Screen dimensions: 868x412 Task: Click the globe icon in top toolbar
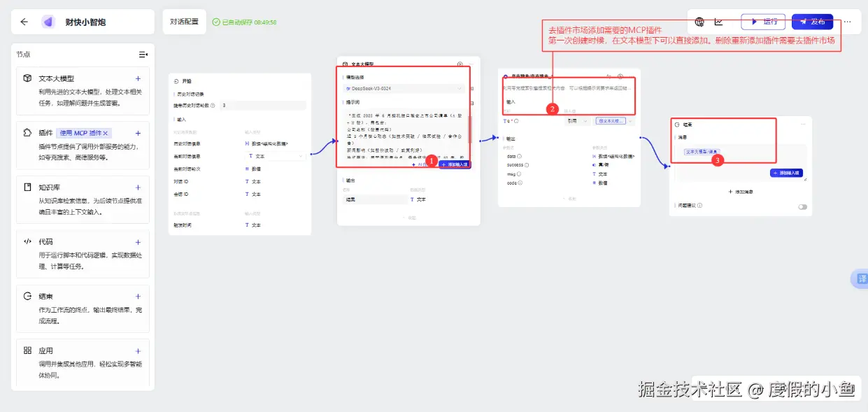tap(699, 22)
